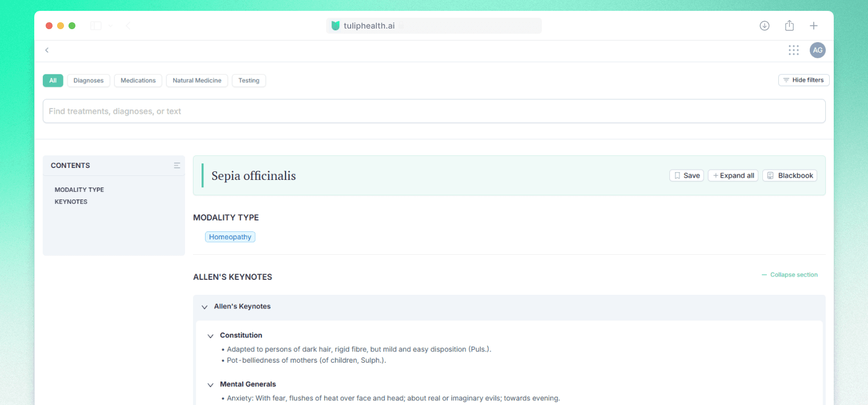The width and height of the screenshot is (868, 405).
Task: Select the Testing filter tab
Action: [x=249, y=81]
